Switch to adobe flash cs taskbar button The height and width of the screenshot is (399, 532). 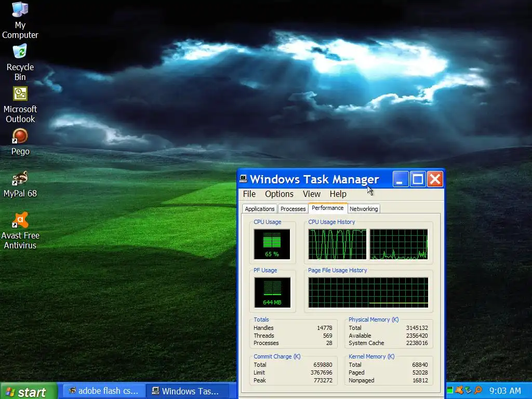pyautogui.click(x=104, y=391)
